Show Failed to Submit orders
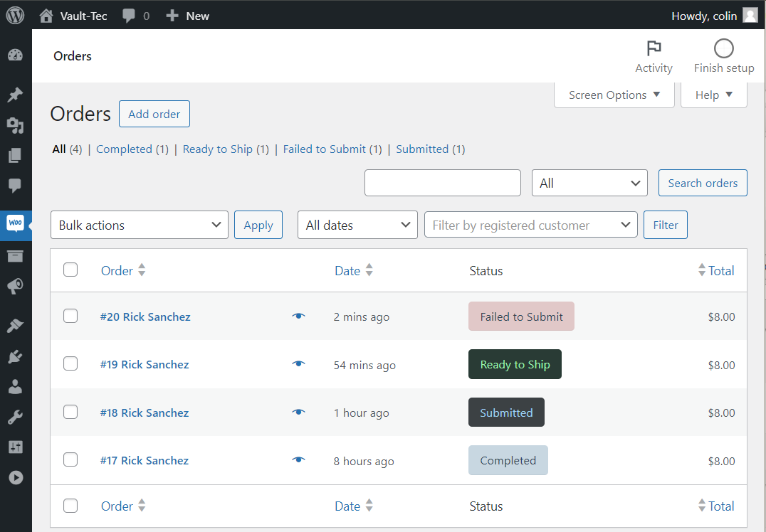 (325, 149)
